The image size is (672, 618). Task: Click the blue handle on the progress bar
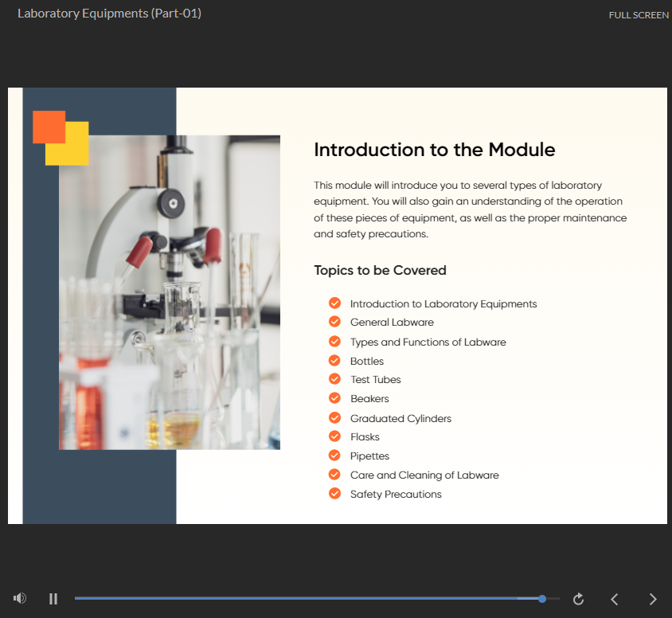[x=542, y=599]
